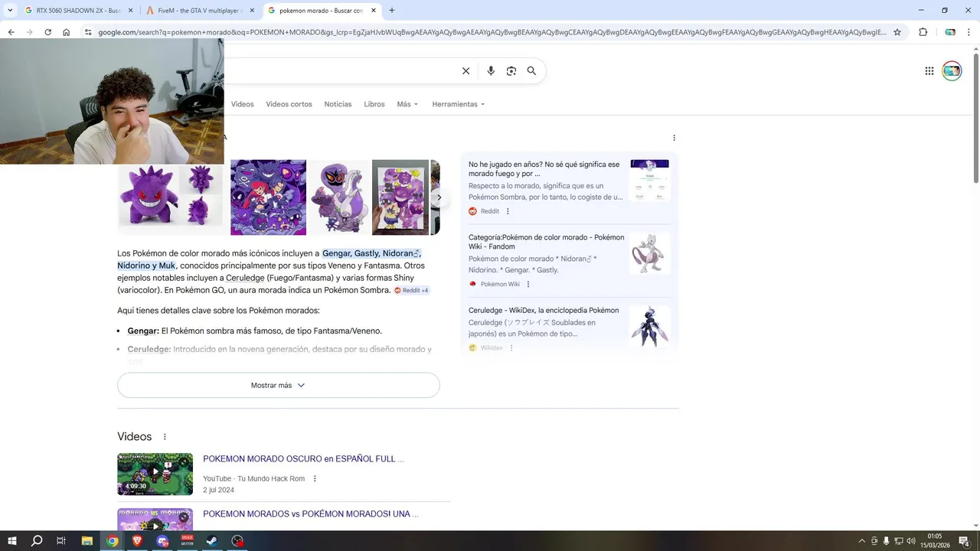Open options for the Reddit source
Screen dimensions: 980x551
click(508, 211)
